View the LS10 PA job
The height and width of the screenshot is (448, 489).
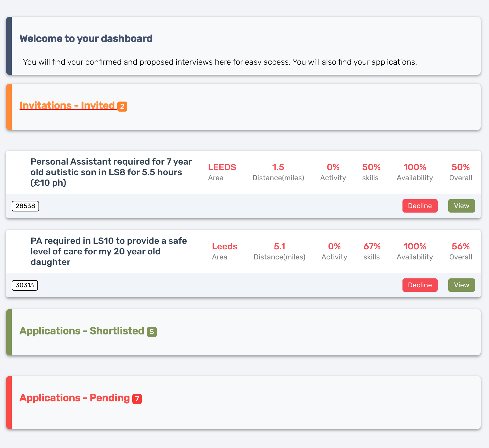(461, 285)
